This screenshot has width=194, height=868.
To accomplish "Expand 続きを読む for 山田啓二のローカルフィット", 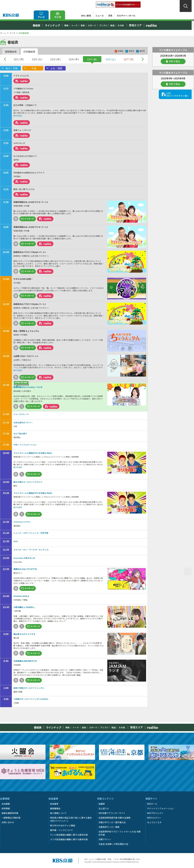I will point(18,370).
